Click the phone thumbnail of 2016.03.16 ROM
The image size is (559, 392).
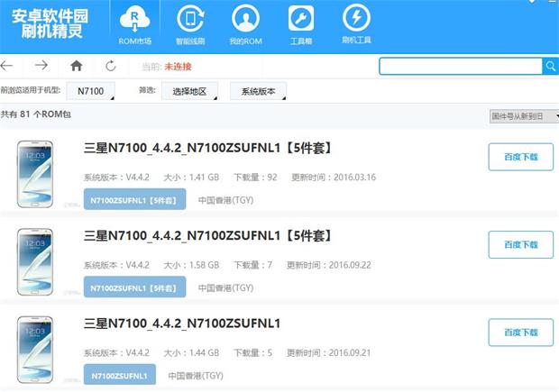(35, 174)
